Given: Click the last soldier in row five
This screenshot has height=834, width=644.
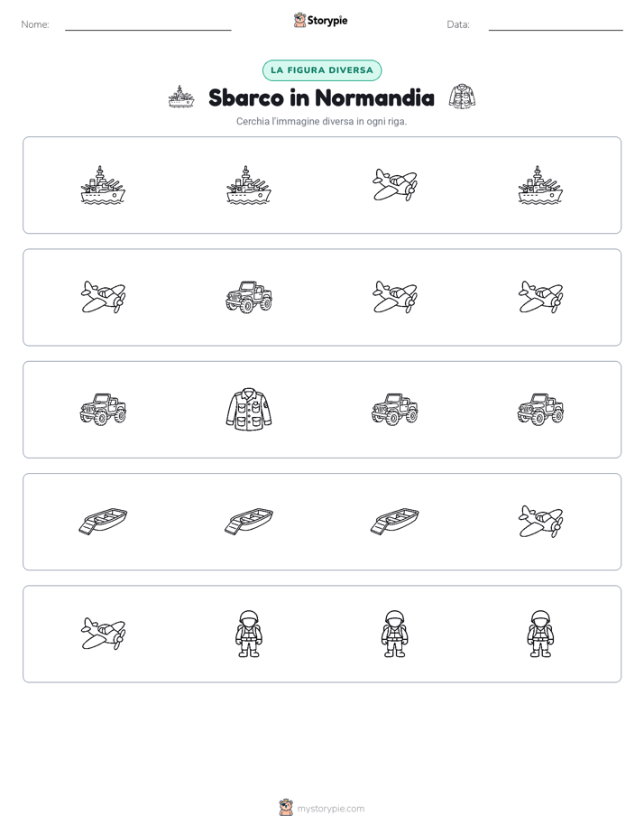Looking at the screenshot, I should click(540, 634).
